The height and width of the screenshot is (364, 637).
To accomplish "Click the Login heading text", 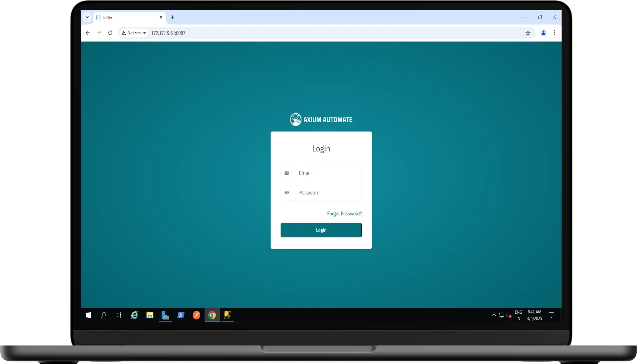I will (x=321, y=149).
